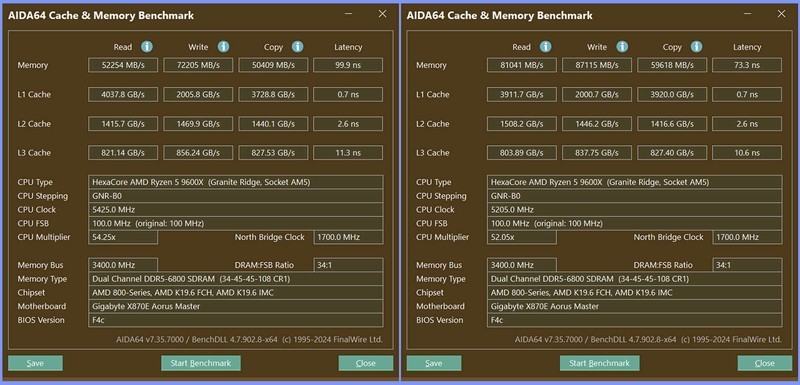
Task: Click Motherboard Gigabyte X870E field in left window
Action: pos(236,306)
